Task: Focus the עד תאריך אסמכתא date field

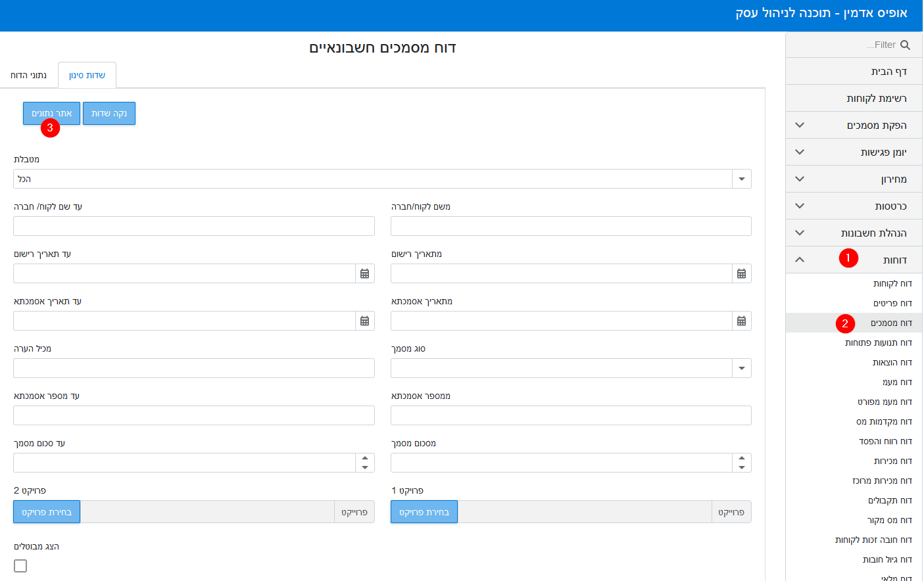Action: click(x=184, y=321)
